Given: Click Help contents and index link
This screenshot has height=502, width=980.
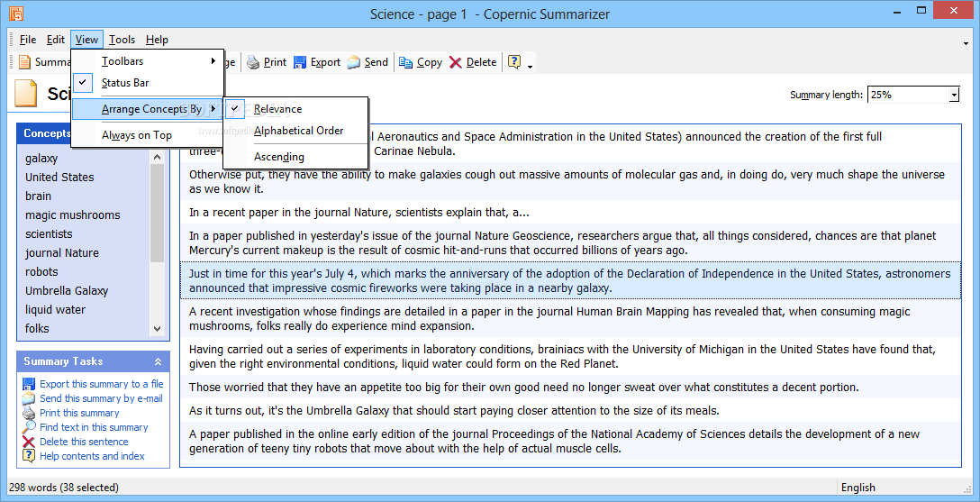Looking at the screenshot, I should [x=92, y=456].
